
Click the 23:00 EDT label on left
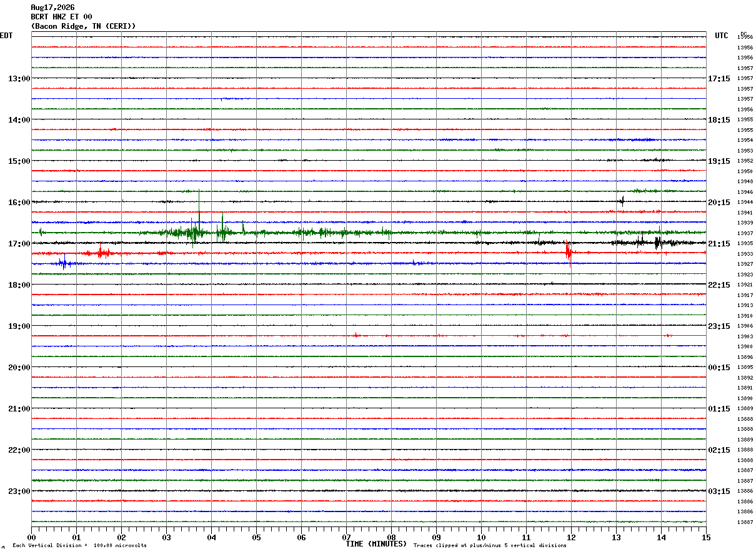tap(19, 491)
